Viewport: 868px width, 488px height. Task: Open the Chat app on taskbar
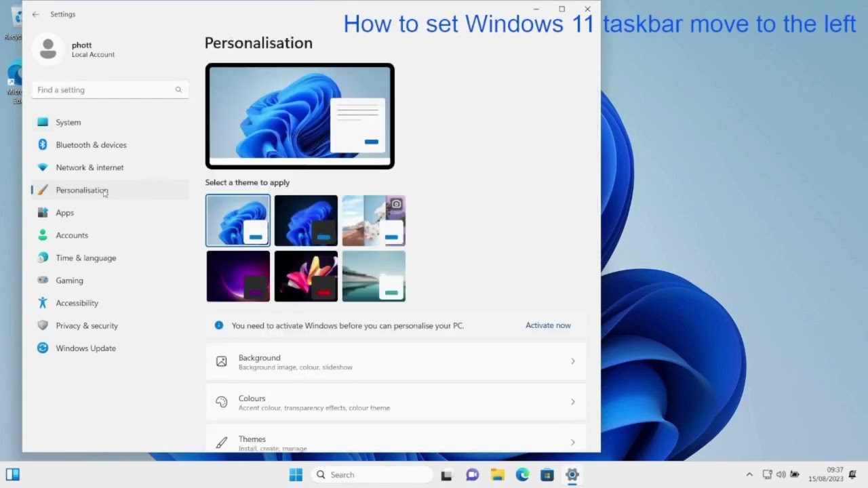pyautogui.click(x=473, y=475)
